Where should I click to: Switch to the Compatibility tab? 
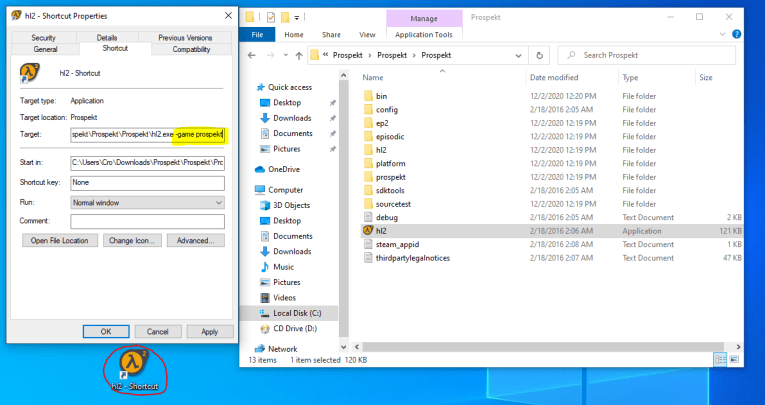click(191, 49)
